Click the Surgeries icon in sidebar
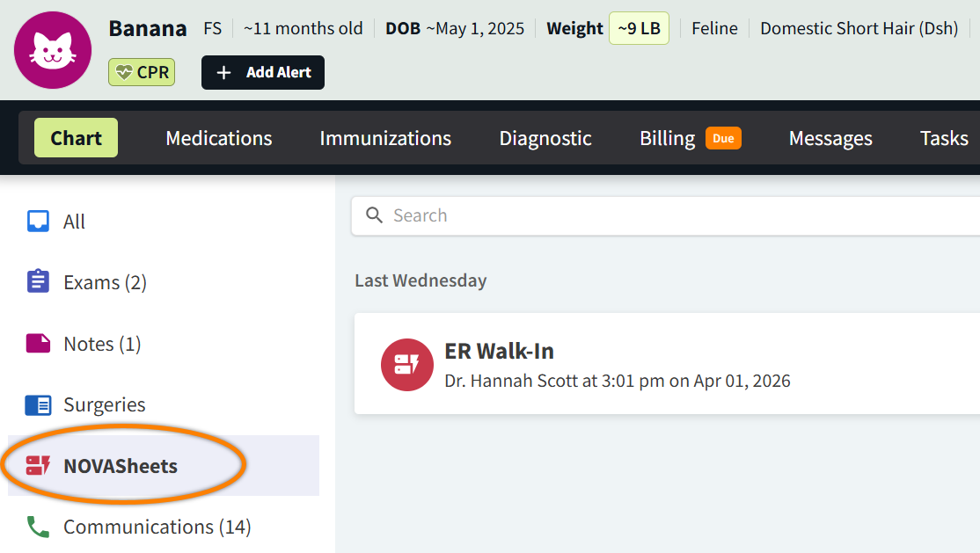The height and width of the screenshot is (553, 980). coord(38,404)
